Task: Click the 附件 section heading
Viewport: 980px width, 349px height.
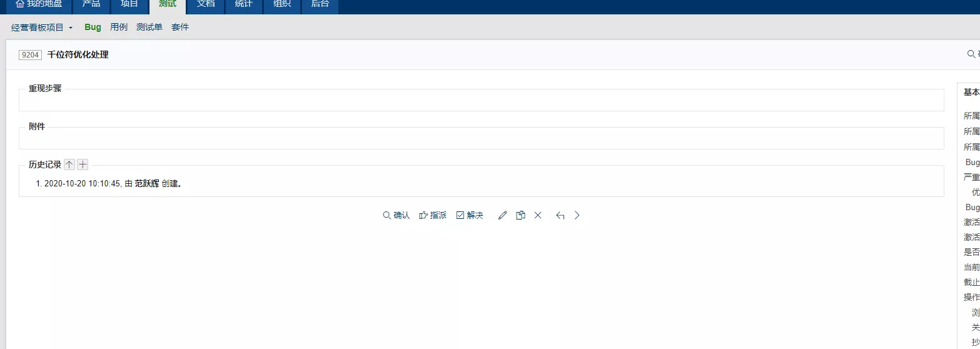Action: 37,126
